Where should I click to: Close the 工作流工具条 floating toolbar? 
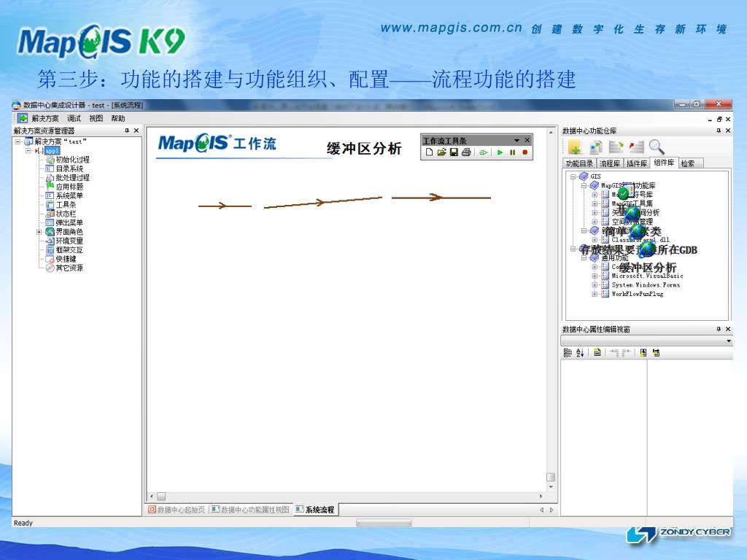coord(527,140)
